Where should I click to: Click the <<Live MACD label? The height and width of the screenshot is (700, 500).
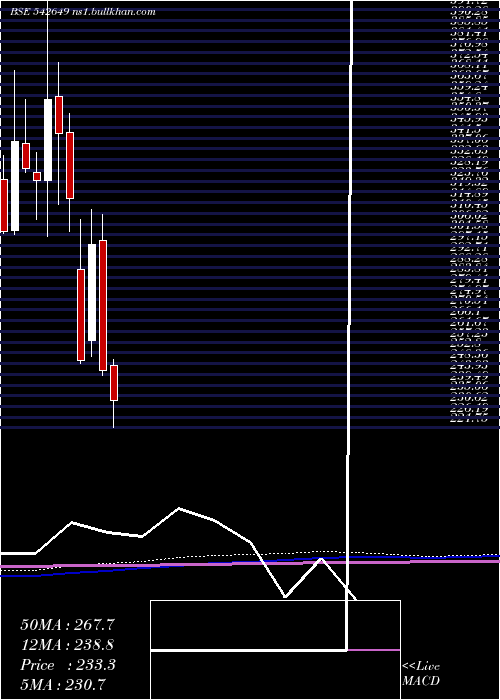click(421, 674)
